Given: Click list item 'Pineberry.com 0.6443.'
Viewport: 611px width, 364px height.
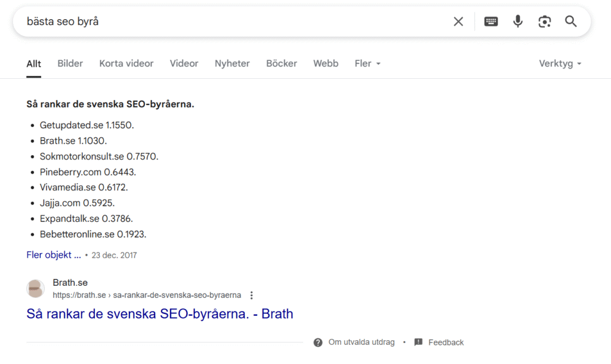Looking at the screenshot, I should pos(88,172).
